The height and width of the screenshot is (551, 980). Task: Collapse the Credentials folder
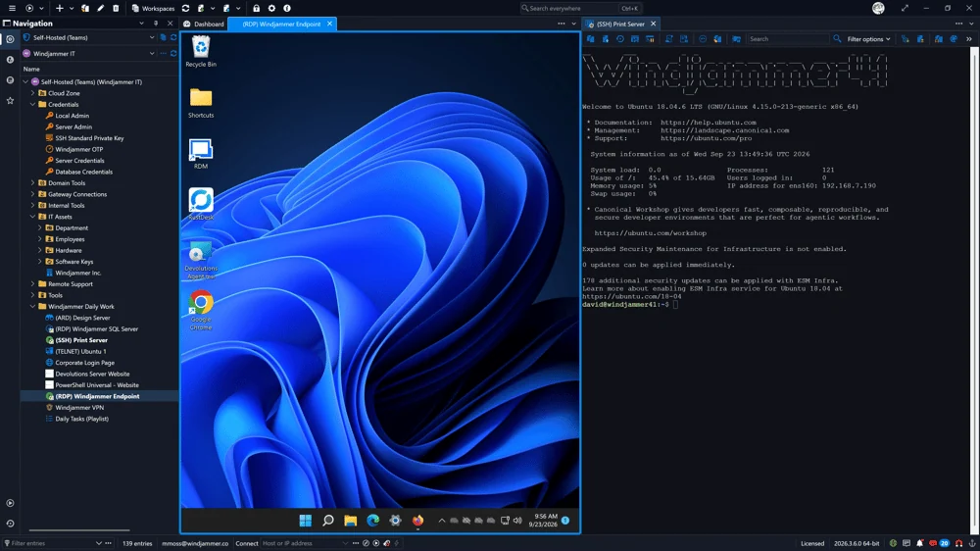point(33,105)
